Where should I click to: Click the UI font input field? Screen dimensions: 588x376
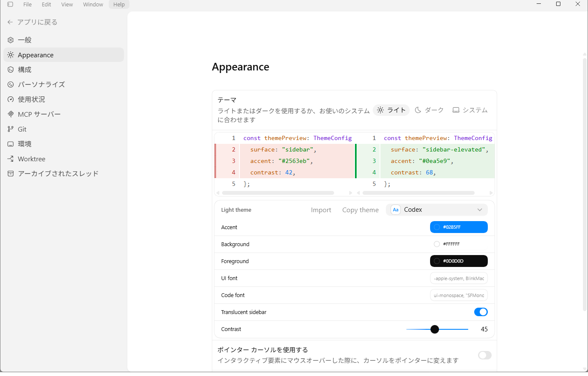pos(459,278)
